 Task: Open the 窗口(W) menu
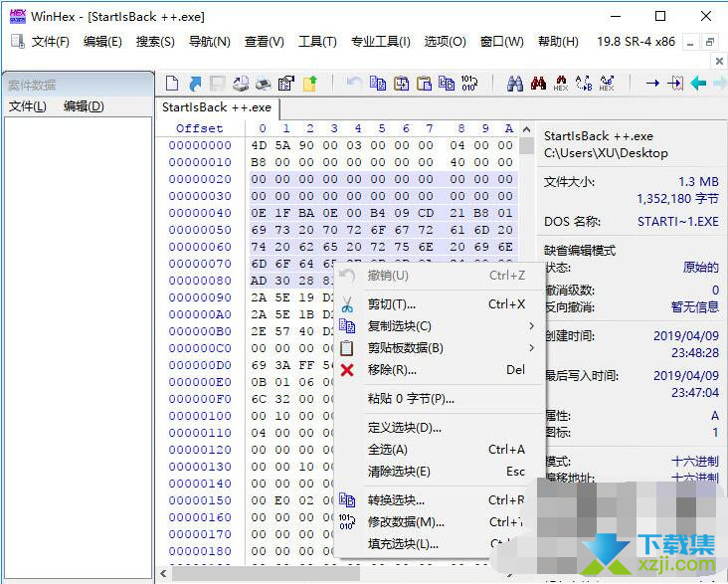[502, 42]
